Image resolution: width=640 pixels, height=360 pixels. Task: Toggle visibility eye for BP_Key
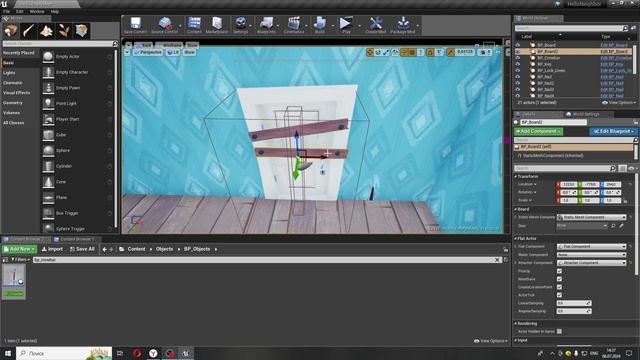(518, 64)
